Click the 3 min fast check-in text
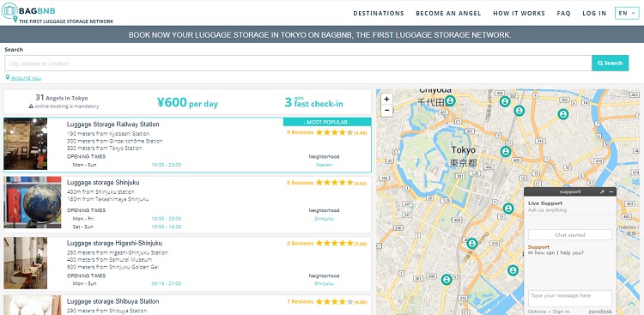The width and height of the screenshot is (644, 315). click(313, 102)
